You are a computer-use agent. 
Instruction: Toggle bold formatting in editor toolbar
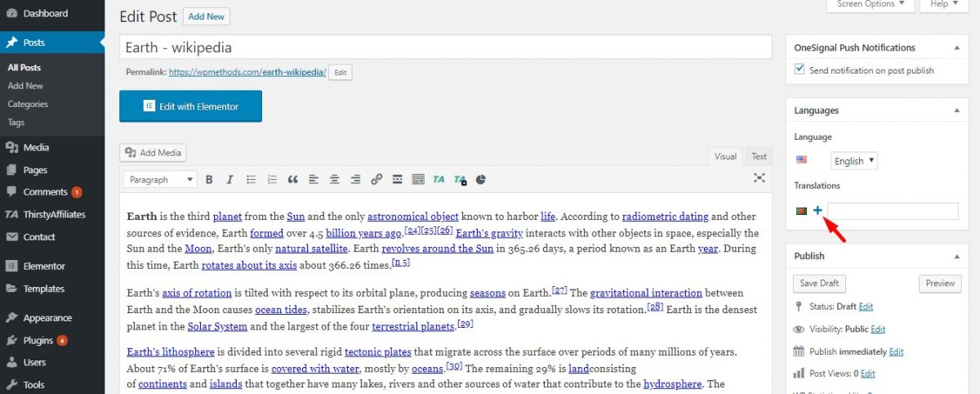209,180
